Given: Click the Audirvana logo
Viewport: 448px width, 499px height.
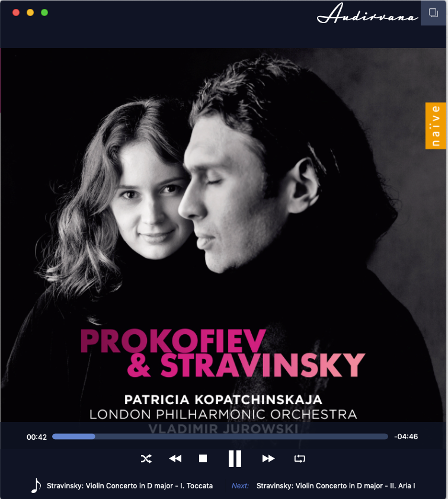Looking at the screenshot, I should (367, 14).
